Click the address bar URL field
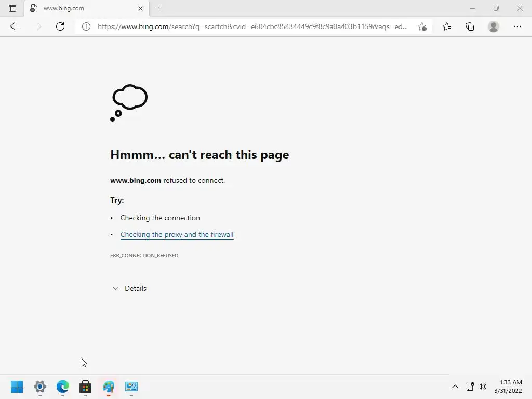 (x=253, y=26)
